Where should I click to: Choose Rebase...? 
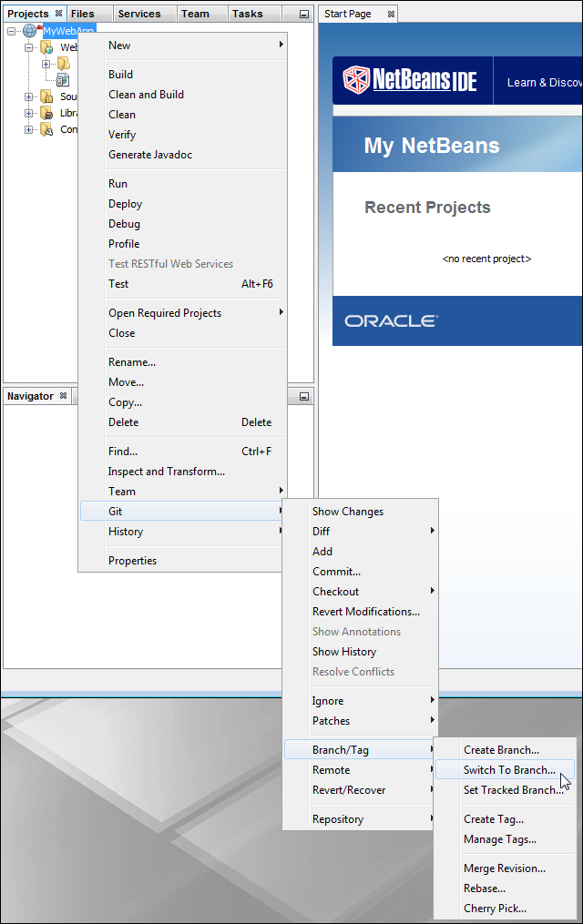point(506,888)
